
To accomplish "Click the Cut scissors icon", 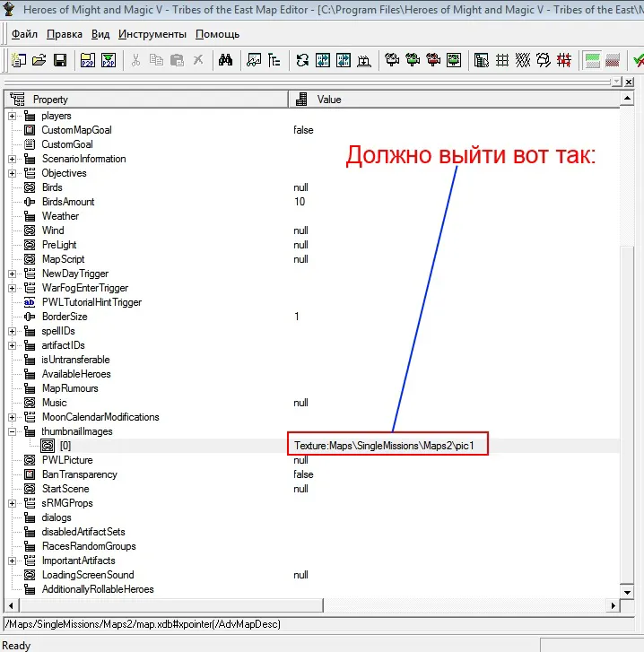I will click(x=135, y=60).
